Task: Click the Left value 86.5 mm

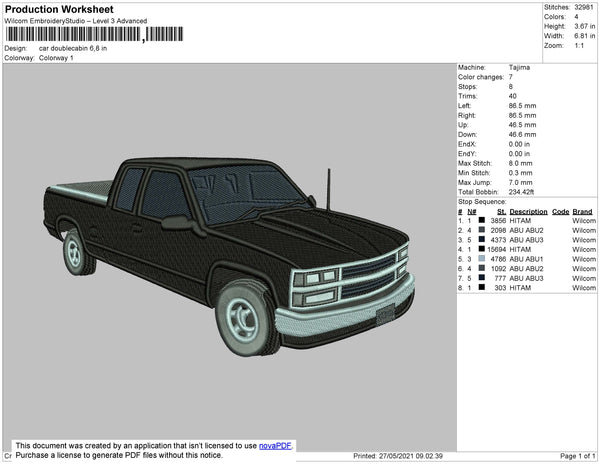Action: pyautogui.click(x=522, y=106)
